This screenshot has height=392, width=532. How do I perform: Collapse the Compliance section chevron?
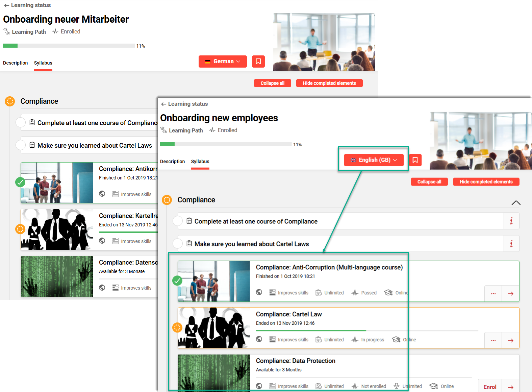click(x=516, y=203)
